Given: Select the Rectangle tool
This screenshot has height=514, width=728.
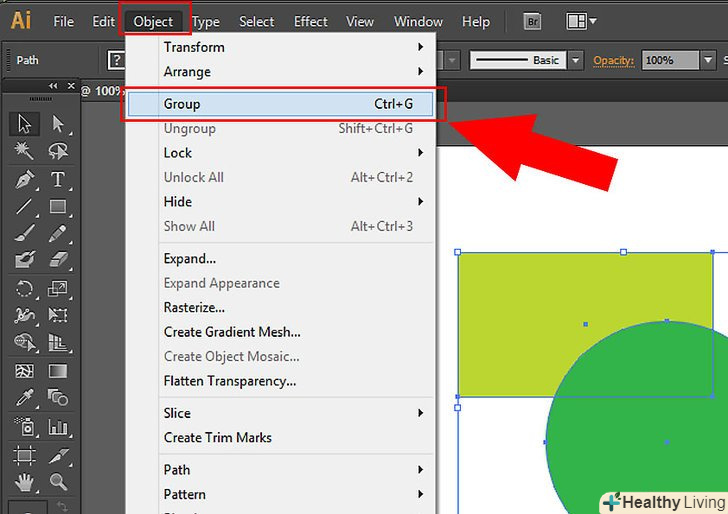Looking at the screenshot, I should click(x=58, y=206).
